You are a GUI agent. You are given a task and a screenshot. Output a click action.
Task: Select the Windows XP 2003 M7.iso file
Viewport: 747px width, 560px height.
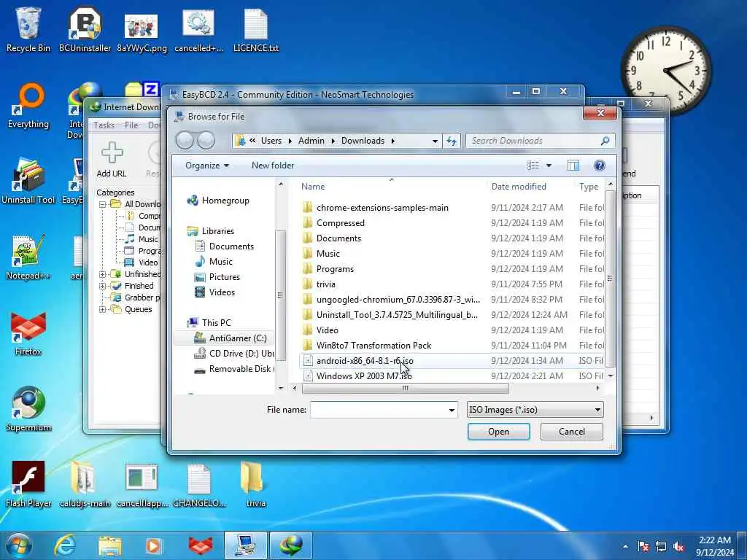(x=364, y=376)
